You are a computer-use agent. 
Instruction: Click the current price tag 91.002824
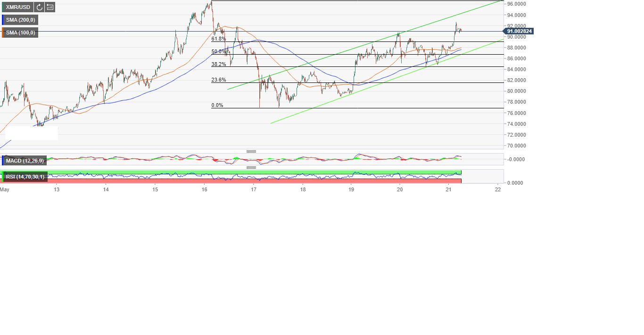tap(519, 31)
